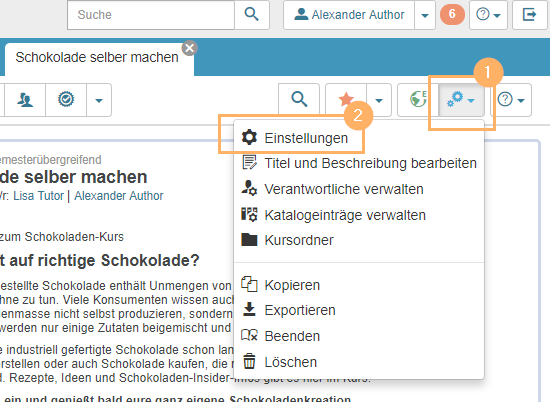Click the globe publish icon
Image resolution: width=550 pixels, height=402 pixels.
tap(418, 100)
